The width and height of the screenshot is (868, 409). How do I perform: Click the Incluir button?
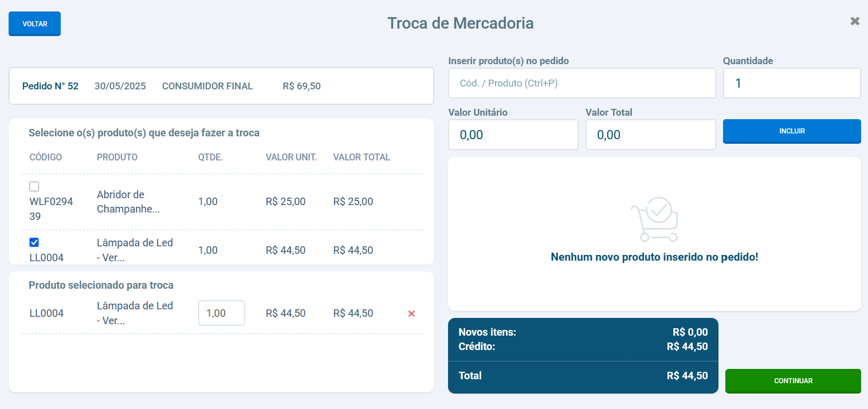(x=792, y=131)
